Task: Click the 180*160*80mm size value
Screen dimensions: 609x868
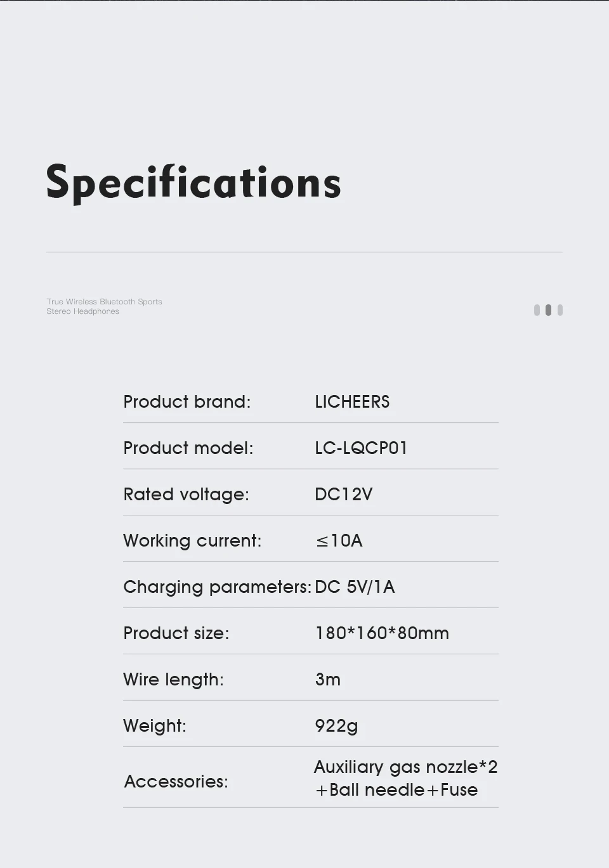Action: coord(382,633)
